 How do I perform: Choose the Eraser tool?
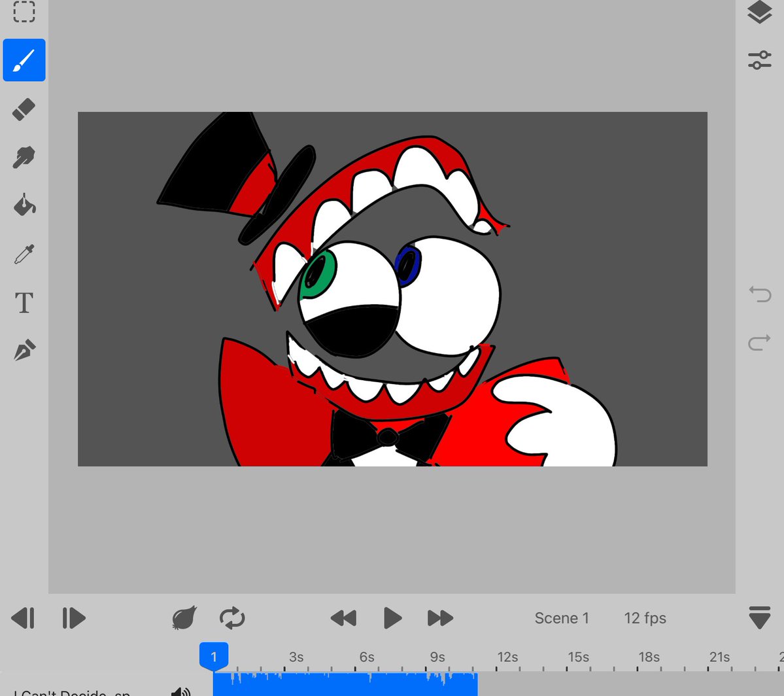[24, 109]
